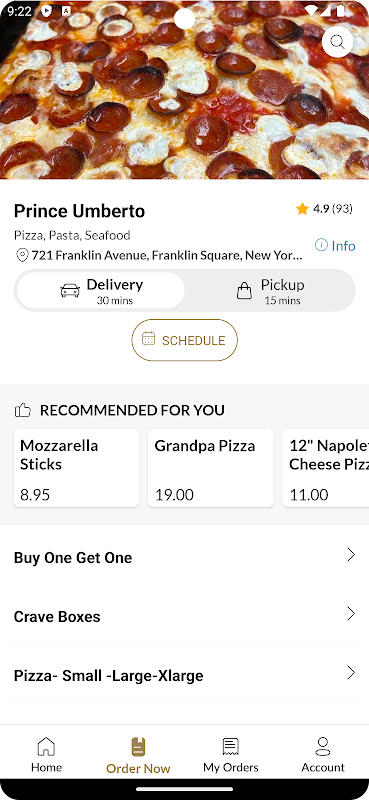
Task: Tap the Schedule button
Action: point(184,340)
